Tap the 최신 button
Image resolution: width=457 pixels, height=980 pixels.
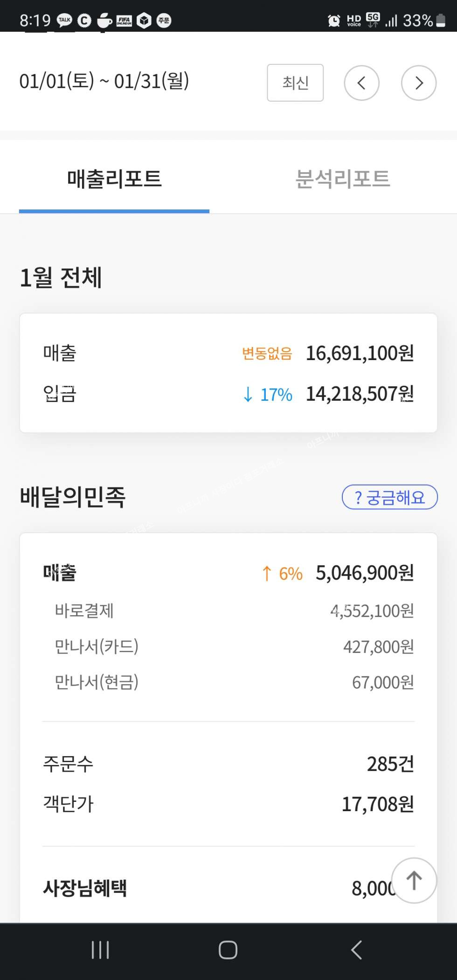coord(295,83)
